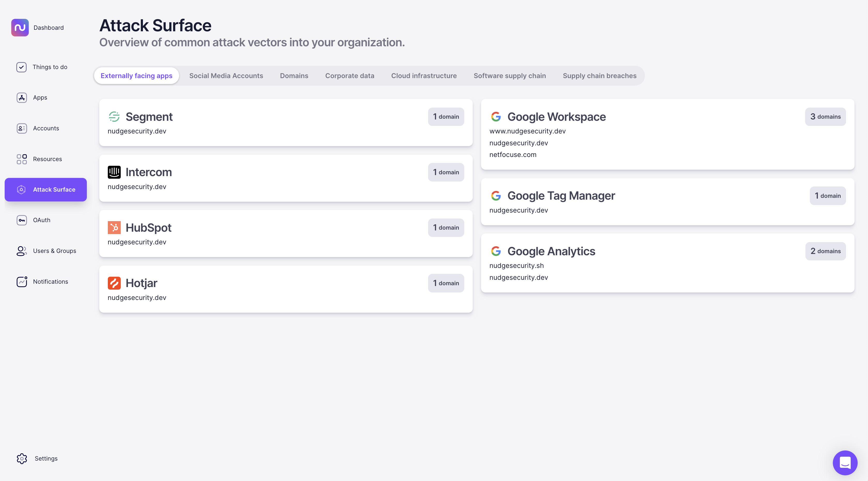This screenshot has width=868, height=481.
Task: Click the Nudge Security logo icon
Action: [x=20, y=28]
